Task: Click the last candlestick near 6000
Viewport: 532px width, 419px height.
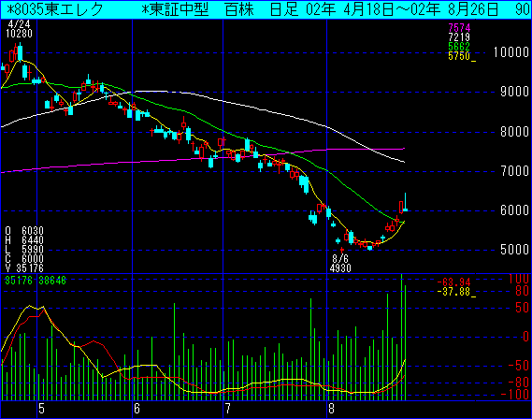Action: coord(405,202)
